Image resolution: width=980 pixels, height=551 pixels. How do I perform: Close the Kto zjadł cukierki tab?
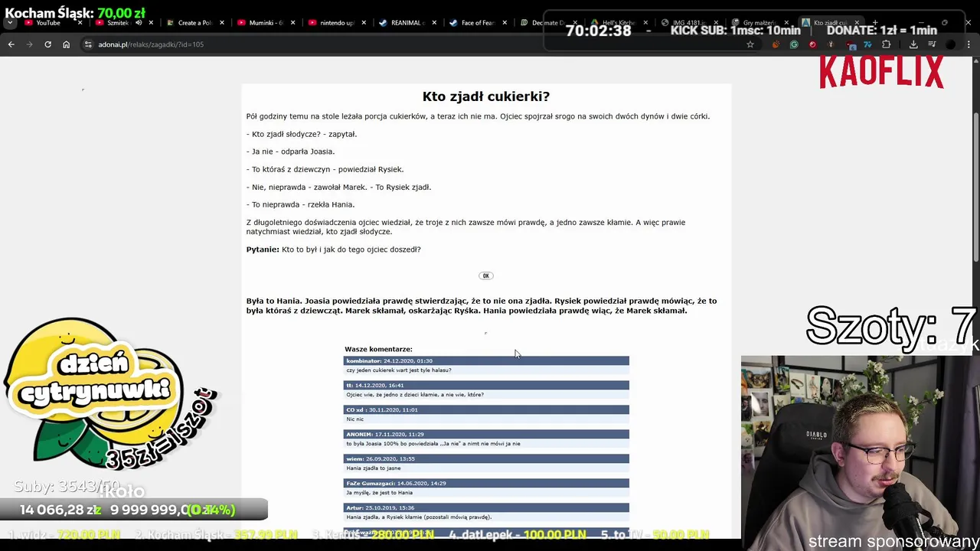[857, 23]
